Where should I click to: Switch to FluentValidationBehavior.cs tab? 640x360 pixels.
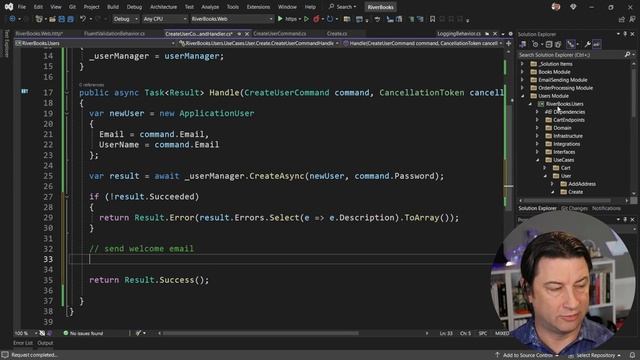[x=114, y=34]
